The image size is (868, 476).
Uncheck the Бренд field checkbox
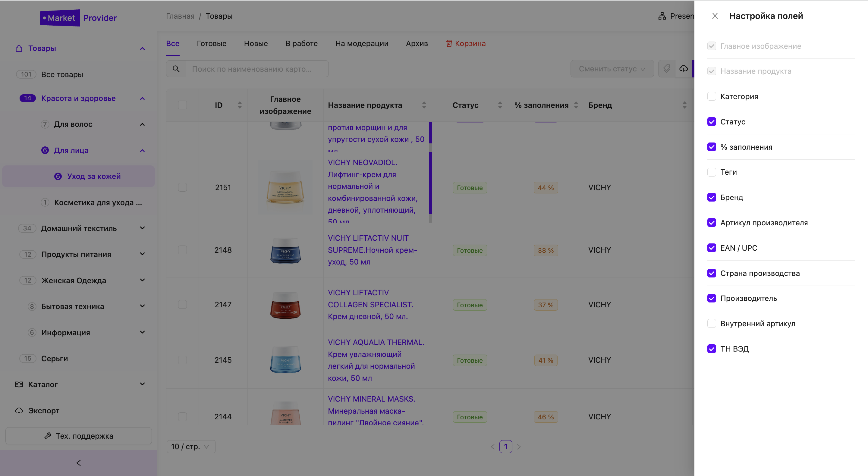712,197
